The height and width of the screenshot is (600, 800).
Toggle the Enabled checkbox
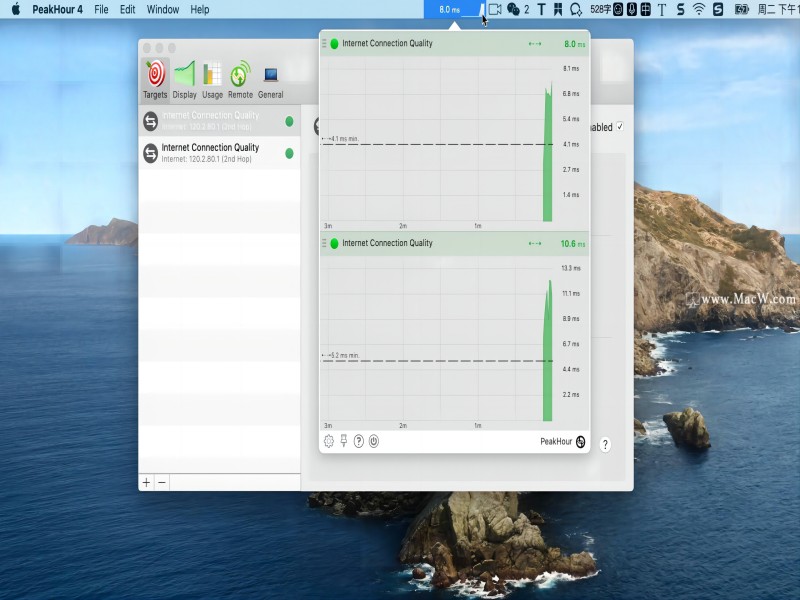click(620, 127)
